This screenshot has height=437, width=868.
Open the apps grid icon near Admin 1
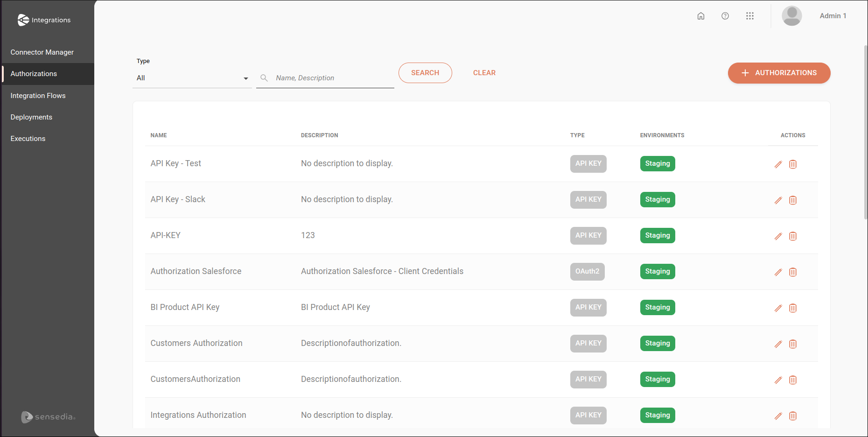750,15
